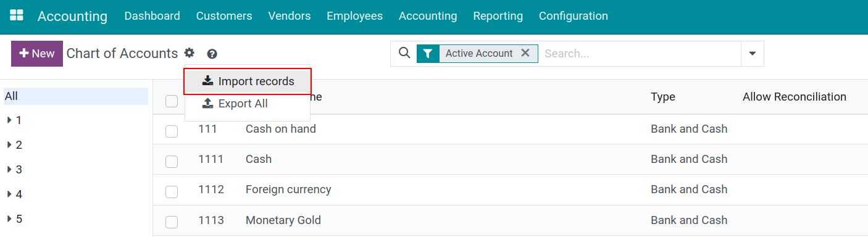The height and width of the screenshot is (237, 868).
Task: Check the box for Foreign currency
Action: [172, 192]
